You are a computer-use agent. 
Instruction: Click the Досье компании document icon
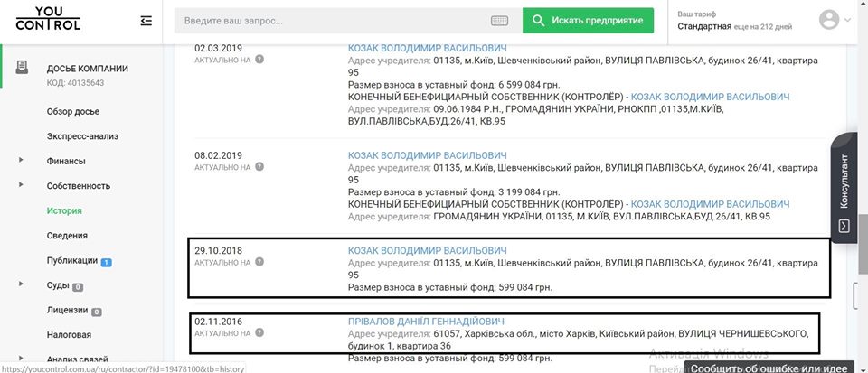(x=22, y=68)
